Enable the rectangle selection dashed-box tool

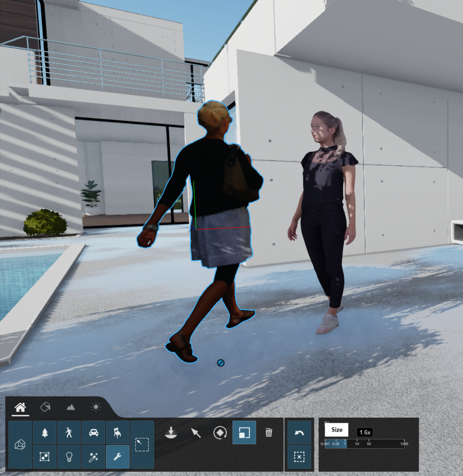(142, 445)
